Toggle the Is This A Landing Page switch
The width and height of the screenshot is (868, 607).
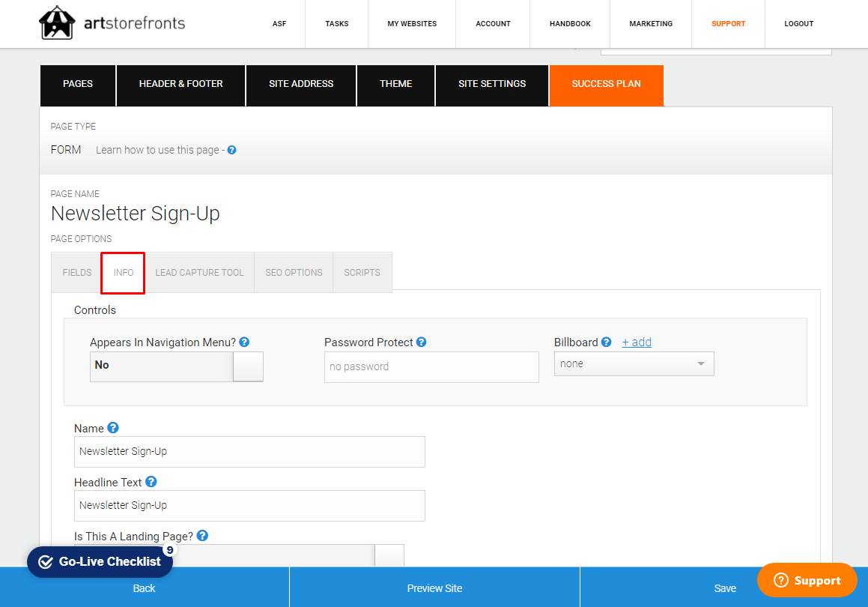pyautogui.click(x=239, y=555)
